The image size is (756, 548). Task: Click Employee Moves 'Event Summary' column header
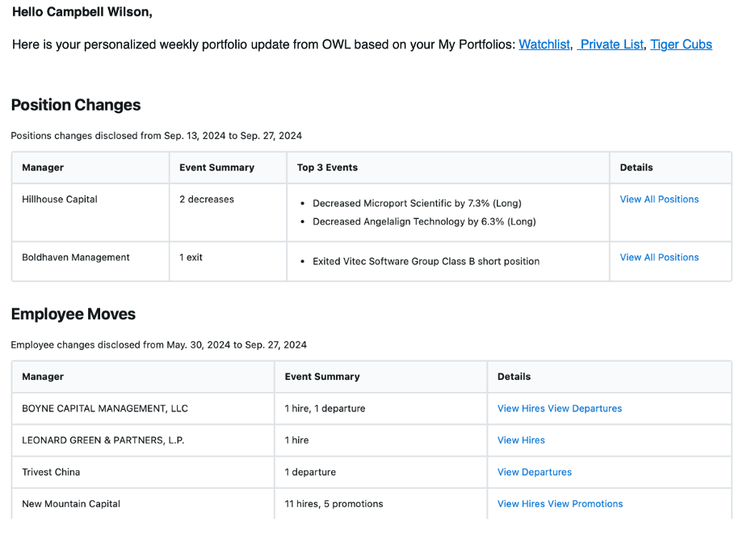(322, 377)
